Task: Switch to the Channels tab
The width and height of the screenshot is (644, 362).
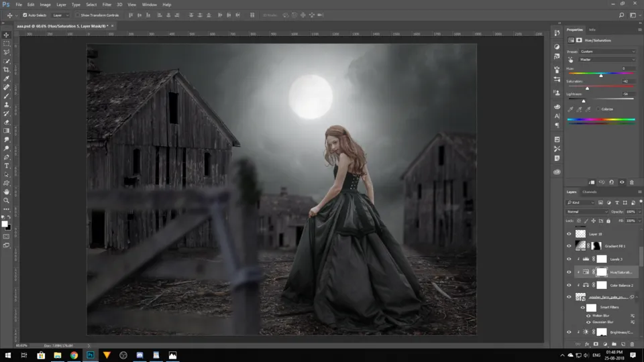Action: point(590,192)
